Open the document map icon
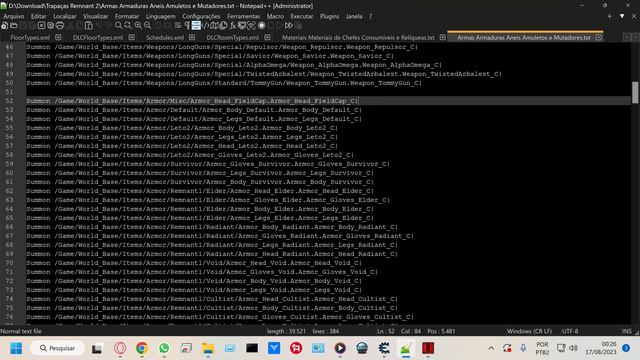This screenshot has height=360, width=640. [214, 25]
